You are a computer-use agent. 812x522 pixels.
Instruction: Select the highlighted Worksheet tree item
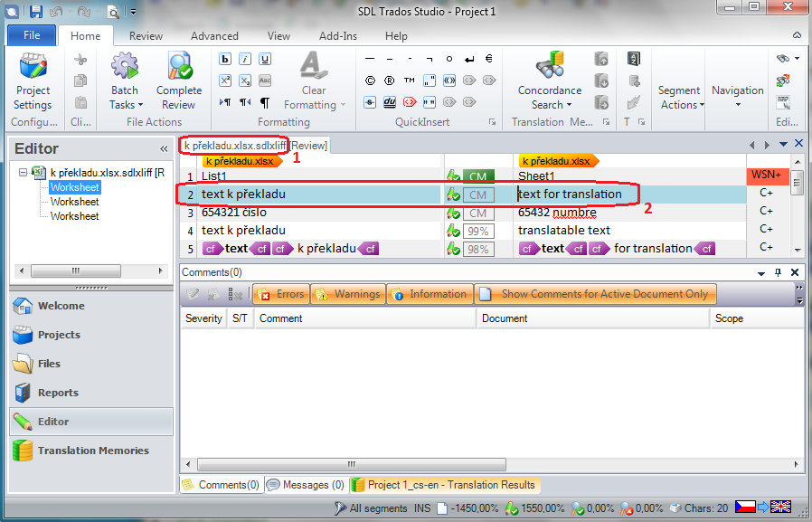pos(74,187)
